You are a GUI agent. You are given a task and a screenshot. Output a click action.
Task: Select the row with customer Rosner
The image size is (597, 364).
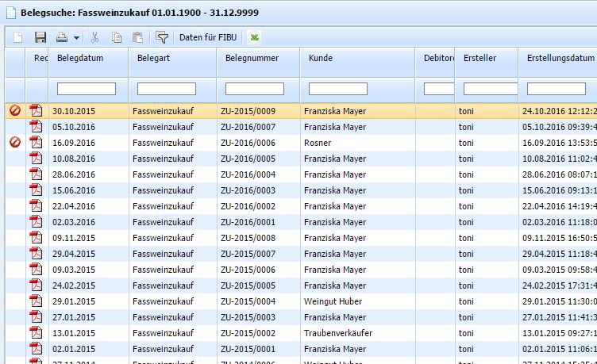316,143
